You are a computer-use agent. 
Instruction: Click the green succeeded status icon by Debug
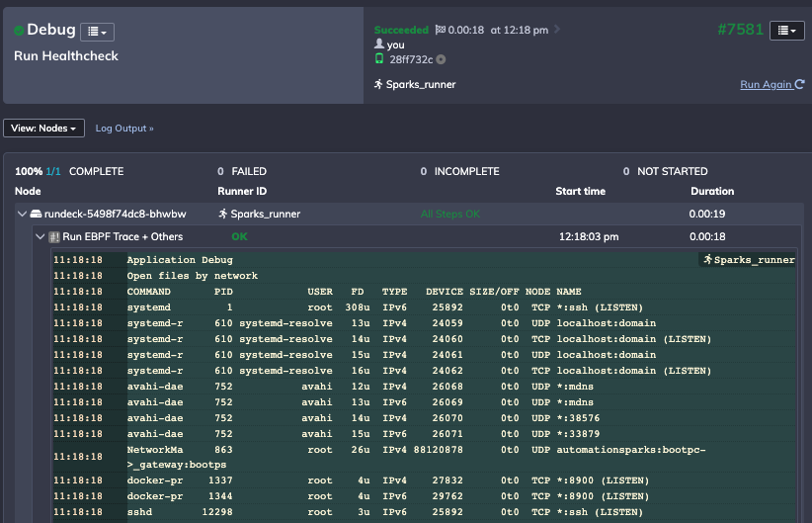pos(19,32)
